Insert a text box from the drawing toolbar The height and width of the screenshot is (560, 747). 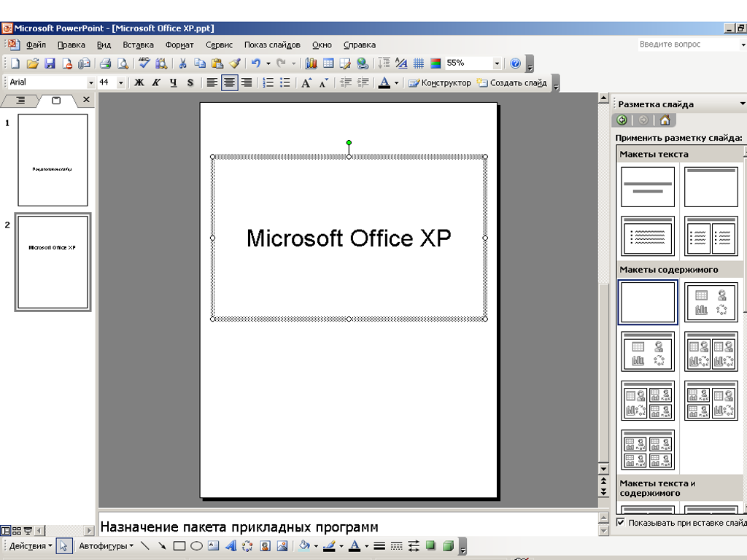214,546
